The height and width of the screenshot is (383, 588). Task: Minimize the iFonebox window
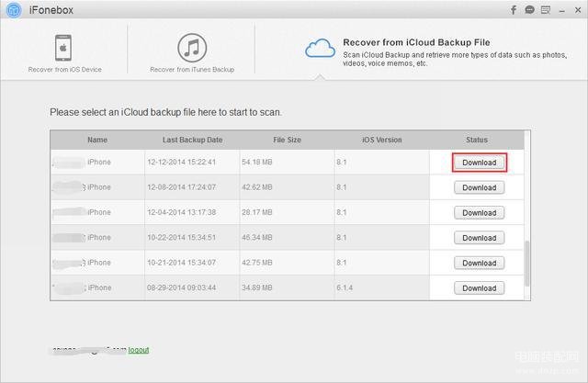561,11
